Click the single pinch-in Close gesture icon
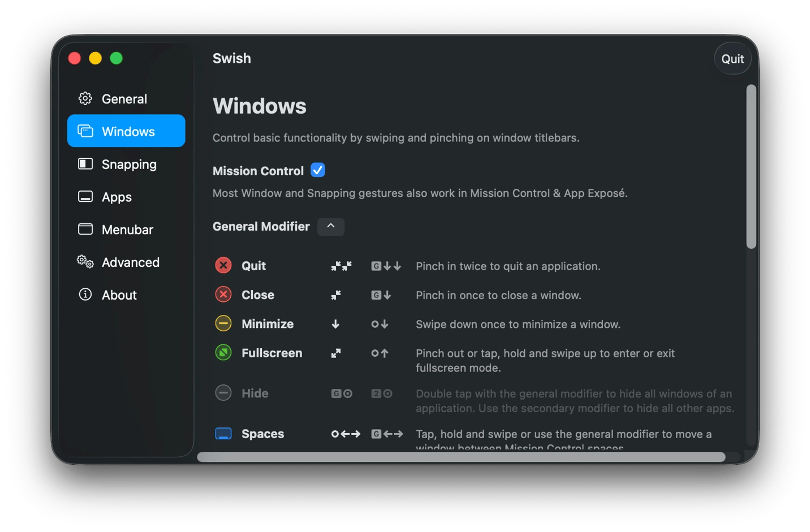The image size is (810, 532). click(336, 295)
